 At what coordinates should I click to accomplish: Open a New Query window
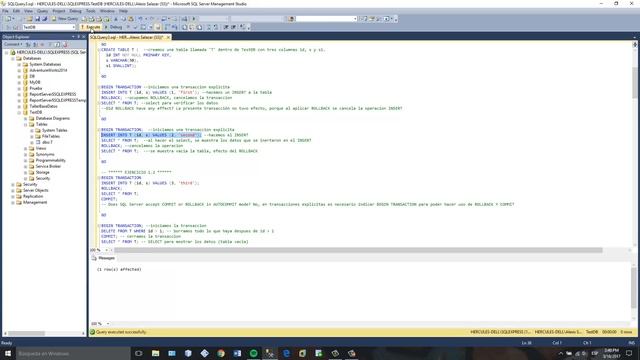65,19
